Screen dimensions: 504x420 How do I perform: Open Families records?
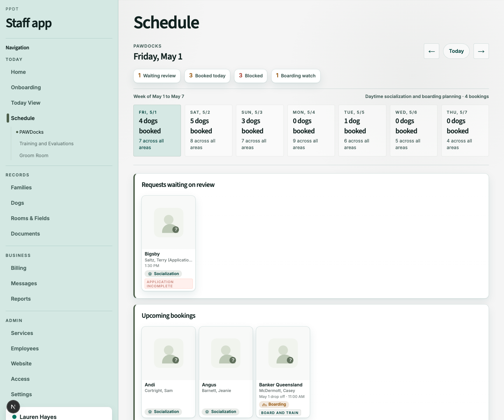pyautogui.click(x=21, y=188)
